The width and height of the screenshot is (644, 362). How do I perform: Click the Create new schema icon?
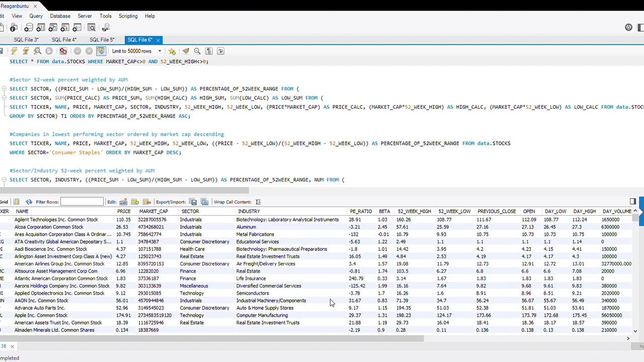tap(29, 28)
